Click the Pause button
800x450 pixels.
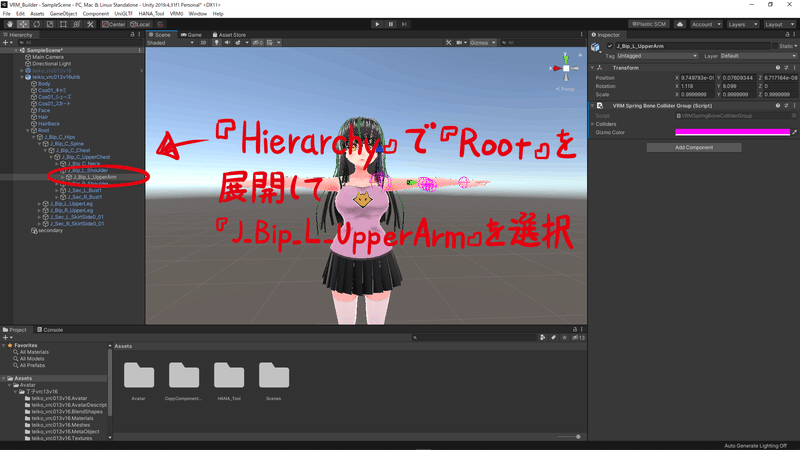[391, 24]
